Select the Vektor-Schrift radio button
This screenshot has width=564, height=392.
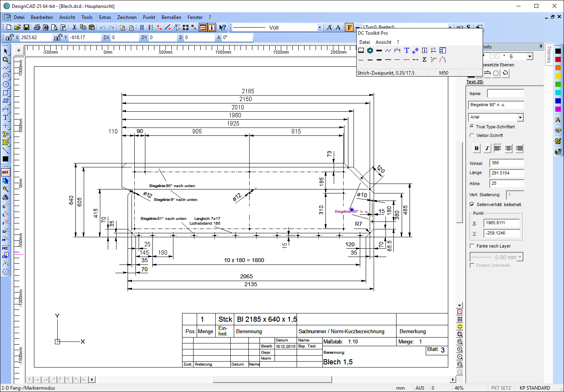click(x=472, y=135)
